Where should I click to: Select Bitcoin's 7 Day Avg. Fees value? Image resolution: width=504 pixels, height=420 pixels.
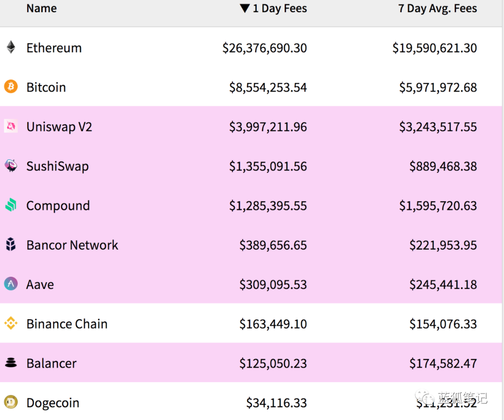(x=438, y=87)
